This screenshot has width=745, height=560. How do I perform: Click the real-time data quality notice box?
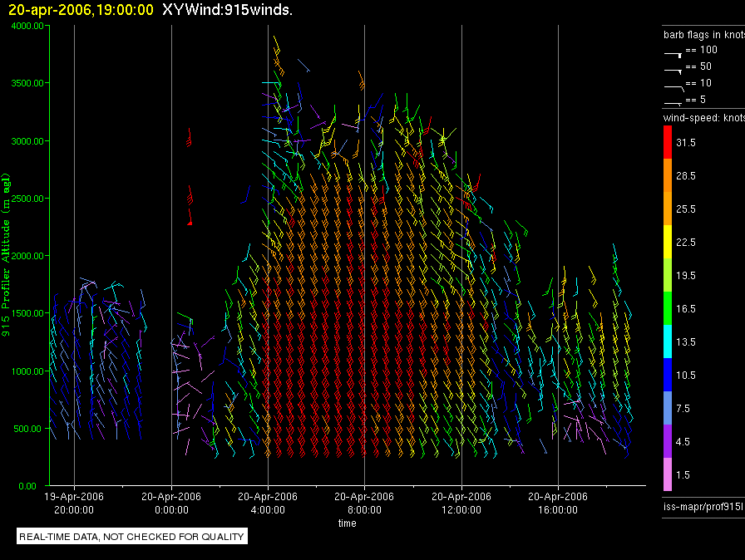pyautogui.click(x=132, y=537)
